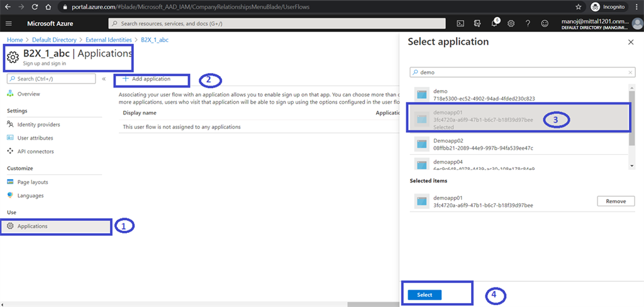The image size is (644, 307).
Task: Open Overview in left menu
Action: [x=29, y=94]
